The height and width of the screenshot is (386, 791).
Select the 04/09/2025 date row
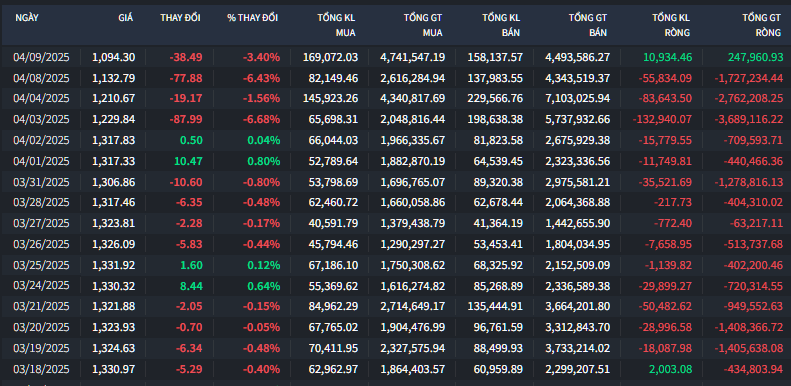coord(396,57)
